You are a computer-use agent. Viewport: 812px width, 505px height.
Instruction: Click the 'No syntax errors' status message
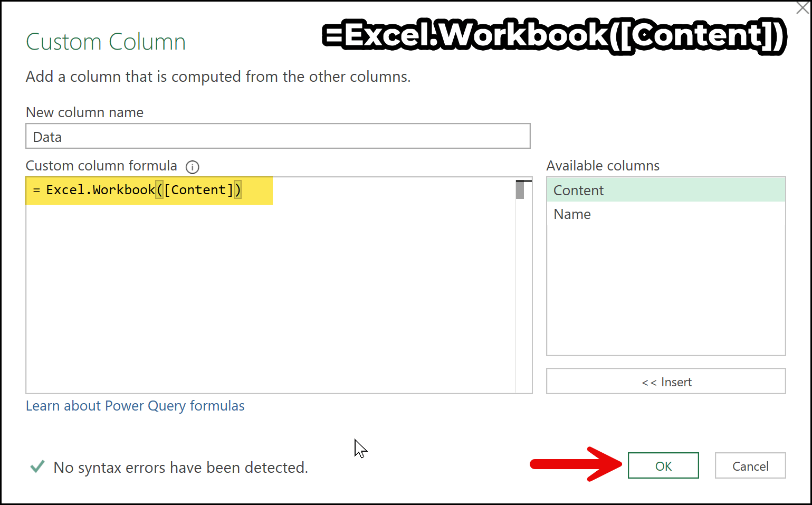[x=180, y=468]
